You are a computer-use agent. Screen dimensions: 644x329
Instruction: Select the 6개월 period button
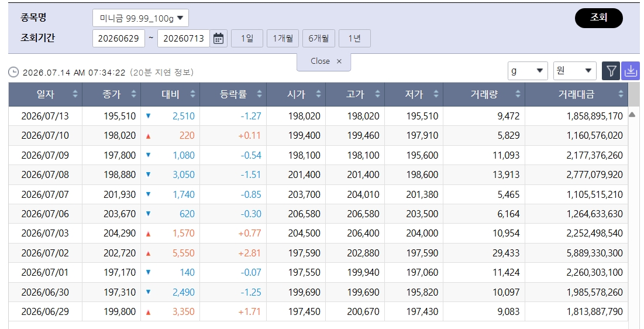(x=319, y=38)
